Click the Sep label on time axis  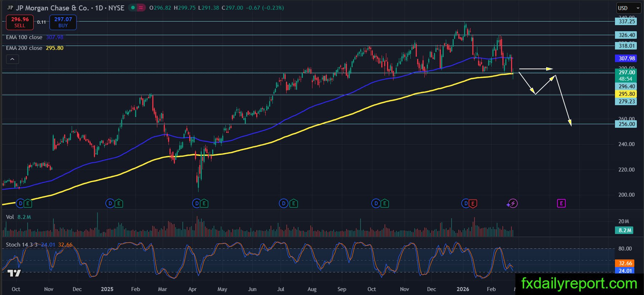[x=342, y=289]
